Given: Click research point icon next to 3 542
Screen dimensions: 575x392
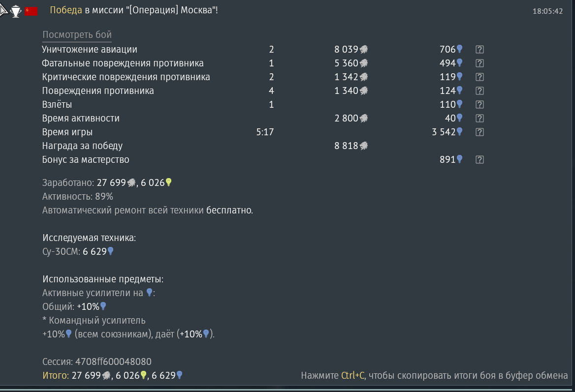Looking at the screenshot, I should click(x=459, y=131).
